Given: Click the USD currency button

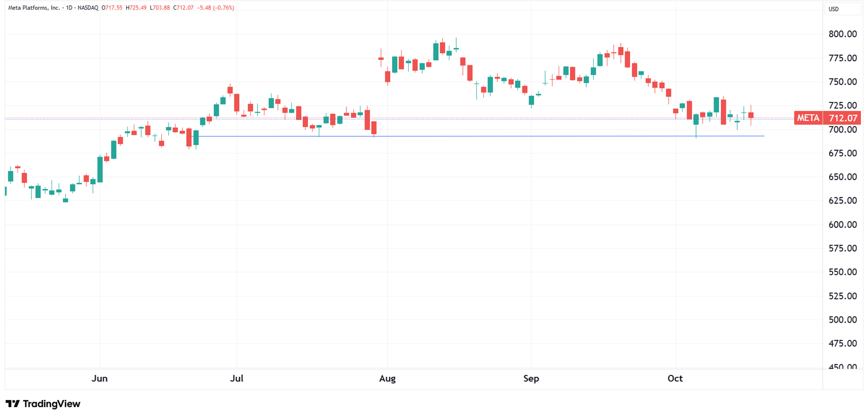Looking at the screenshot, I should [x=843, y=9].
